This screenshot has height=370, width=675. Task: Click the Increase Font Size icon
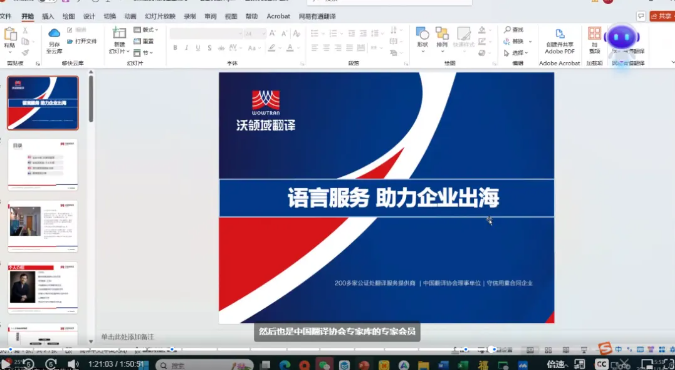272,34
